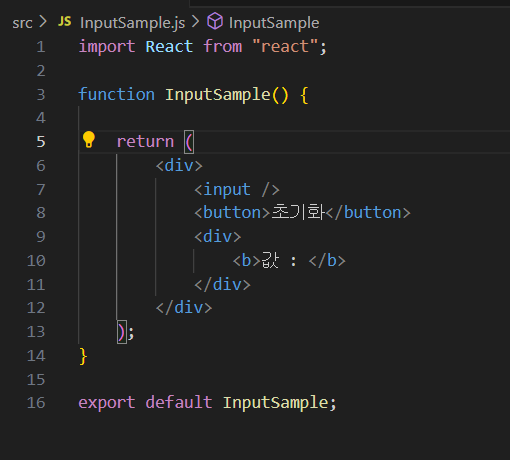Click the opening div tag on line 6

click(x=179, y=165)
